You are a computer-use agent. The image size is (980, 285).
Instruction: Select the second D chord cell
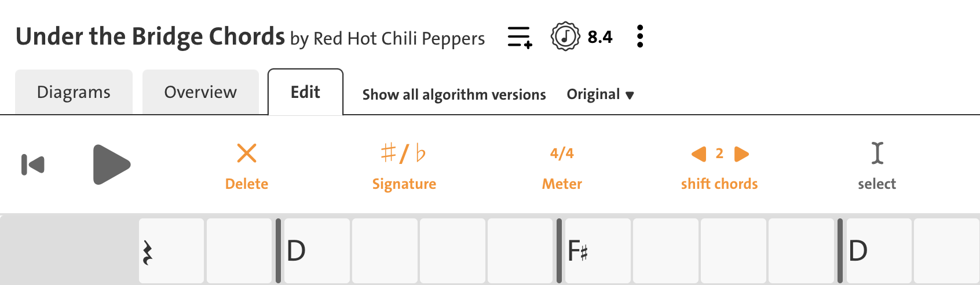click(878, 251)
